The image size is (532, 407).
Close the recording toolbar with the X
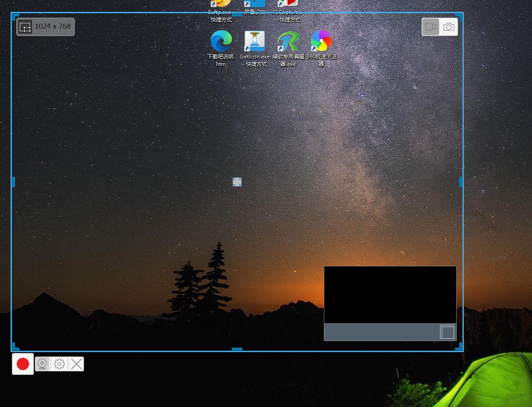pyautogui.click(x=77, y=364)
